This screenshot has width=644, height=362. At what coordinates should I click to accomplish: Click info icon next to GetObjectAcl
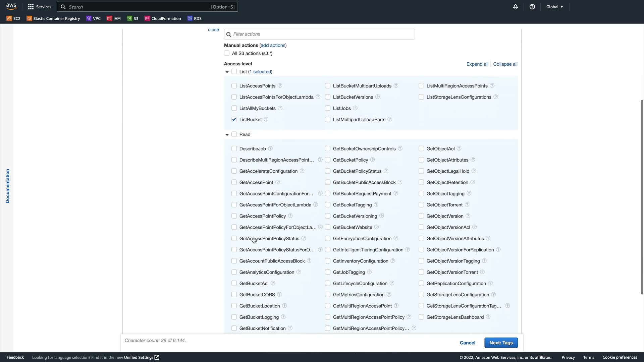[459, 148]
